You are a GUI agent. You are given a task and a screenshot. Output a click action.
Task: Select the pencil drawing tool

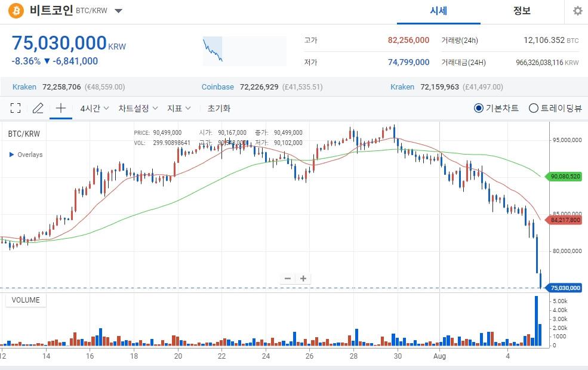tap(38, 109)
